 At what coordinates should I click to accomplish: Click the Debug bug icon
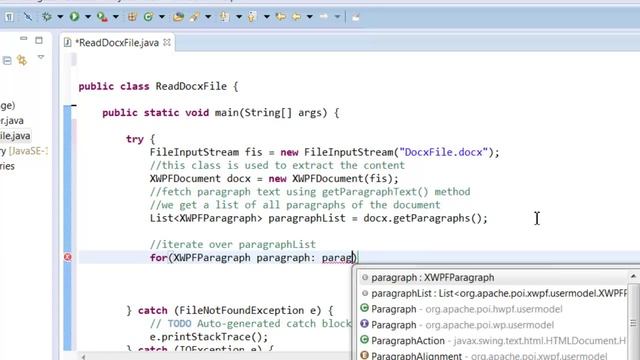point(47,17)
